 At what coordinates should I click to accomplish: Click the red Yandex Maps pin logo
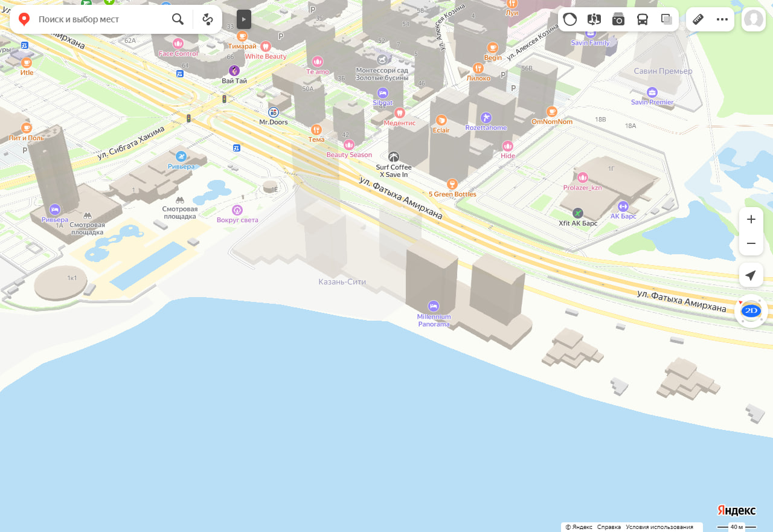(24, 19)
